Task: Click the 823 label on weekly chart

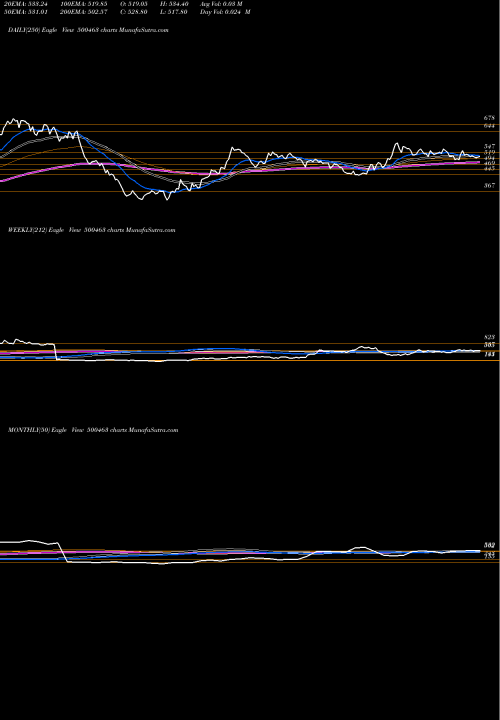Action: [489, 338]
